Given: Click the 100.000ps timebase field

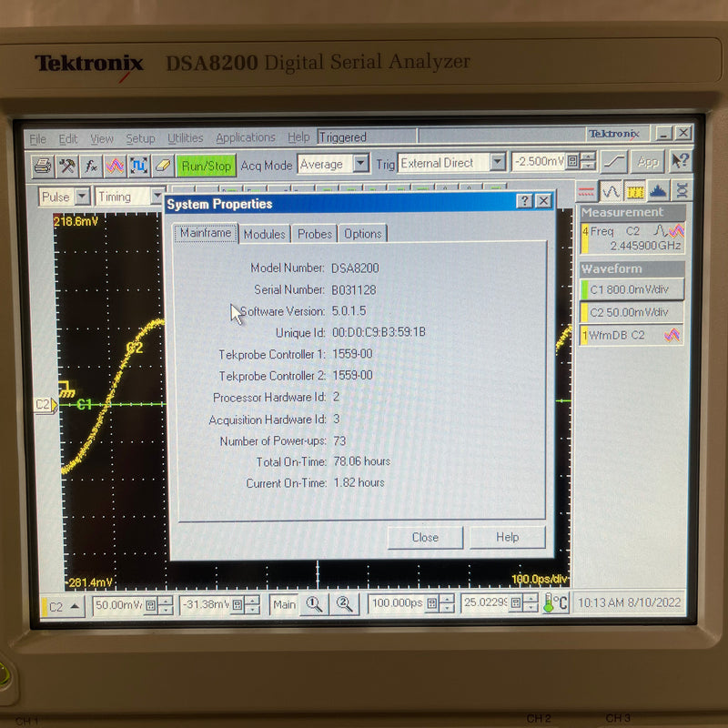Looking at the screenshot, I should tap(397, 603).
